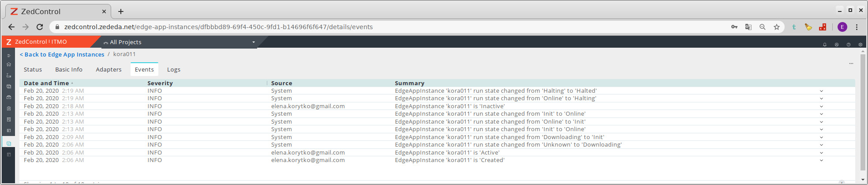Viewport: 868px width, 185px height.
Task: Expand the 'Halting' to 'Halted' event row
Action: click(x=821, y=91)
